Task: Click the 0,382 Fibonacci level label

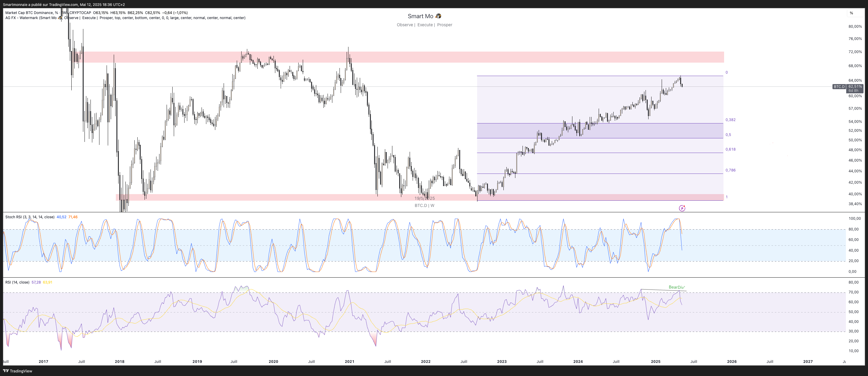Action: 730,120
